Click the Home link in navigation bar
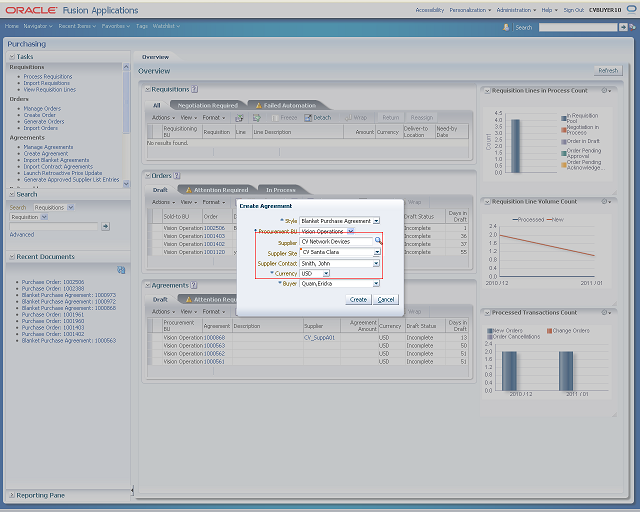The height and width of the screenshot is (512, 640). [11, 26]
